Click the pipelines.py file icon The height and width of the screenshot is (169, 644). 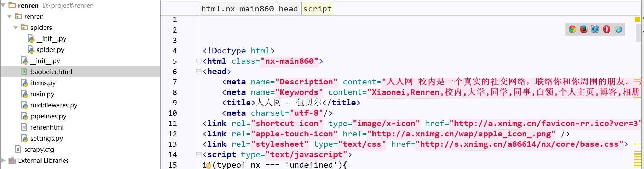pyautogui.click(x=25, y=116)
